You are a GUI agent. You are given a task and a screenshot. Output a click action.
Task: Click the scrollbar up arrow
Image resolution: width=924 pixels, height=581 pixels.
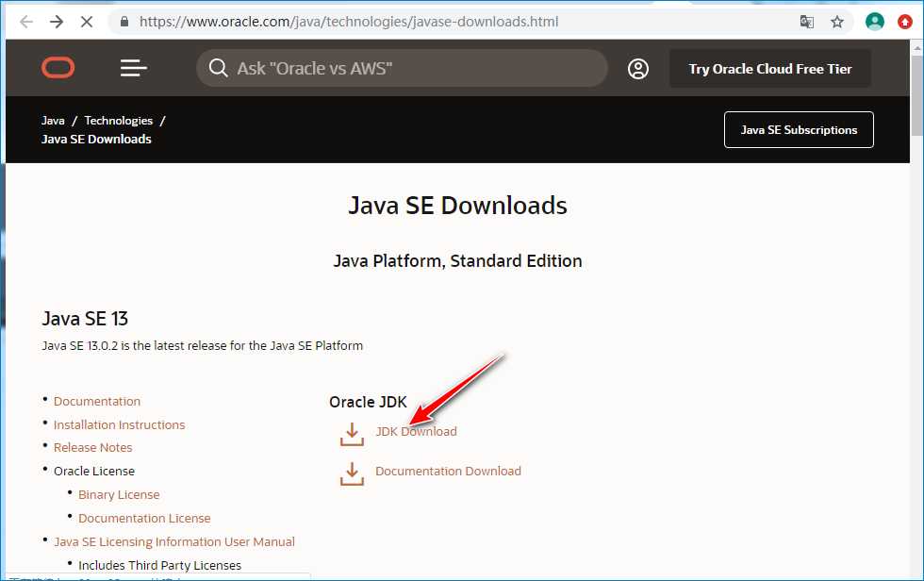click(916, 48)
